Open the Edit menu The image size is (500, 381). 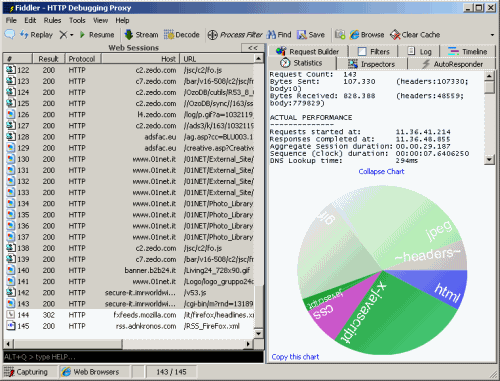coord(30,20)
